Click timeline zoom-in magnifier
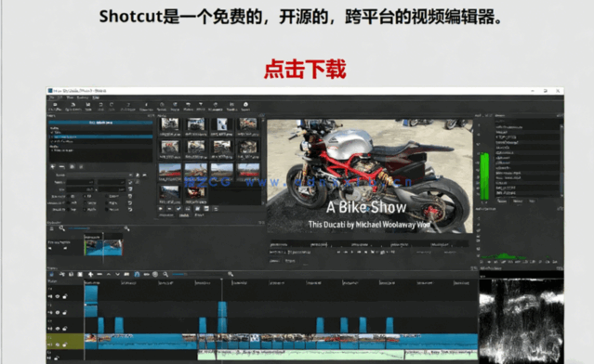The image size is (594, 364). pyautogui.click(x=231, y=274)
